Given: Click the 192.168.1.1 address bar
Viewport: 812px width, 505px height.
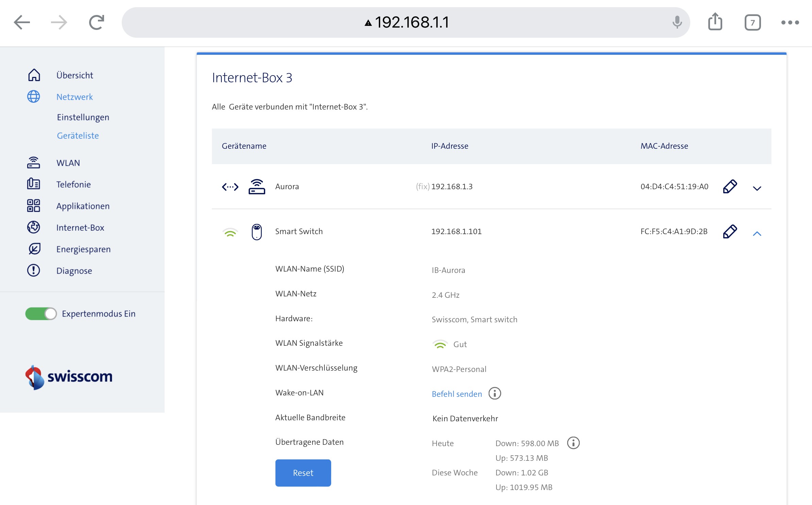Looking at the screenshot, I should tap(406, 22).
